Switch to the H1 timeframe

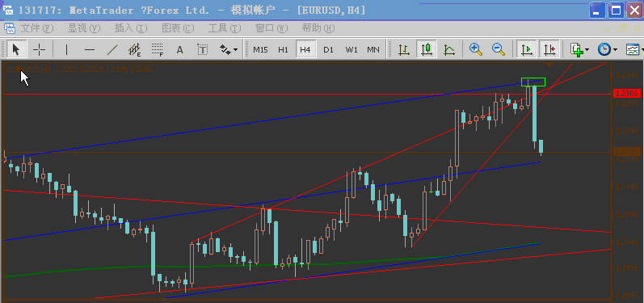tap(283, 49)
